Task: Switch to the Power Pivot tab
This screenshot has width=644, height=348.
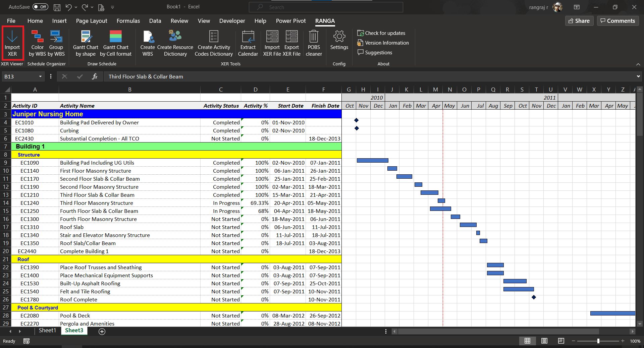Action: tap(290, 20)
